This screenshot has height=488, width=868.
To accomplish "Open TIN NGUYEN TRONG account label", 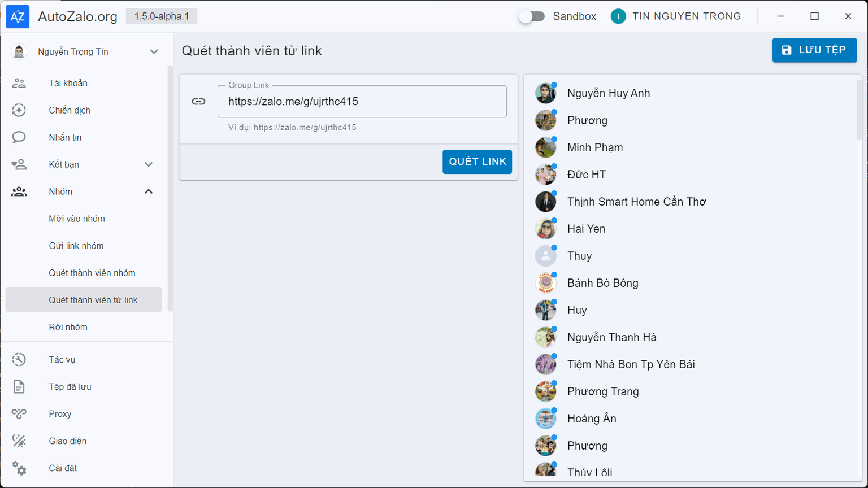I will (687, 16).
